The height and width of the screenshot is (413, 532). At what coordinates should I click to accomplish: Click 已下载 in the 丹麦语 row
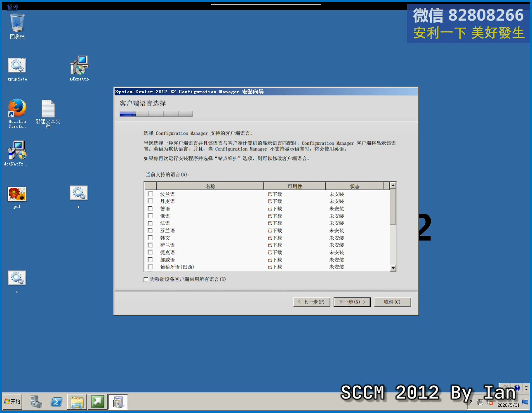coord(275,201)
